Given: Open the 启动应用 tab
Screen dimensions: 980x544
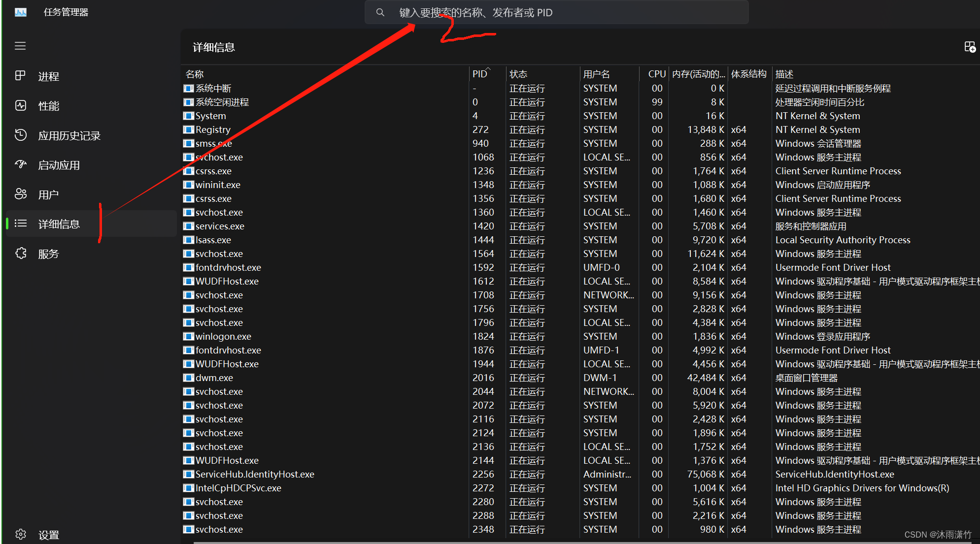Looking at the screenshot, I should pos(91,165).
